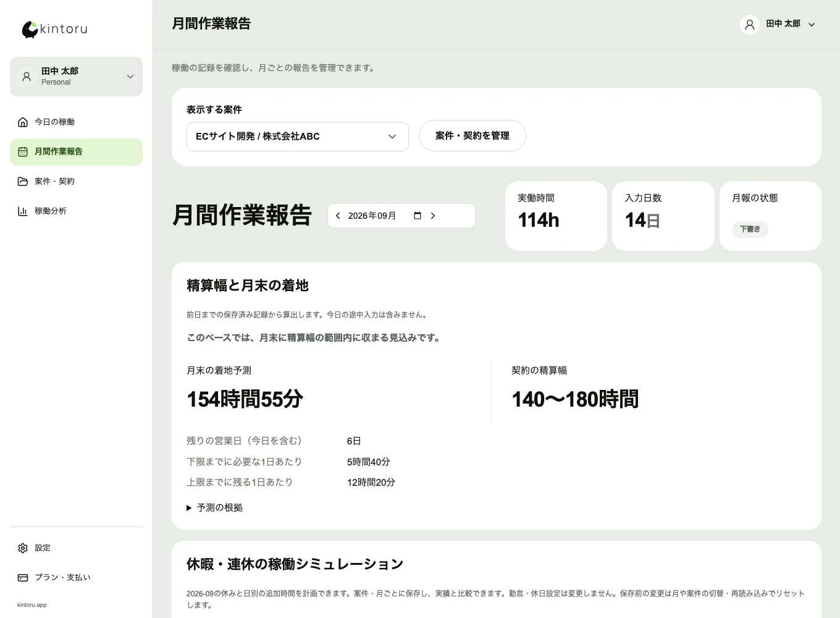This screenshot has height=618, width=840.
Task: Click the kintoru logo icon
Action: pos(30,30)
